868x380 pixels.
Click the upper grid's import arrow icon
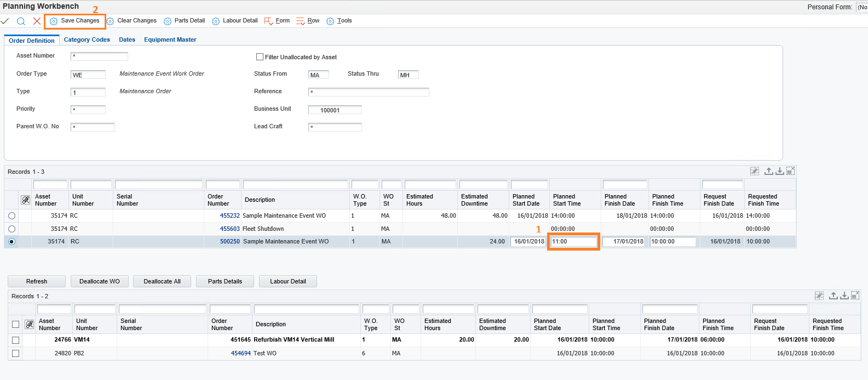[779, 172]
